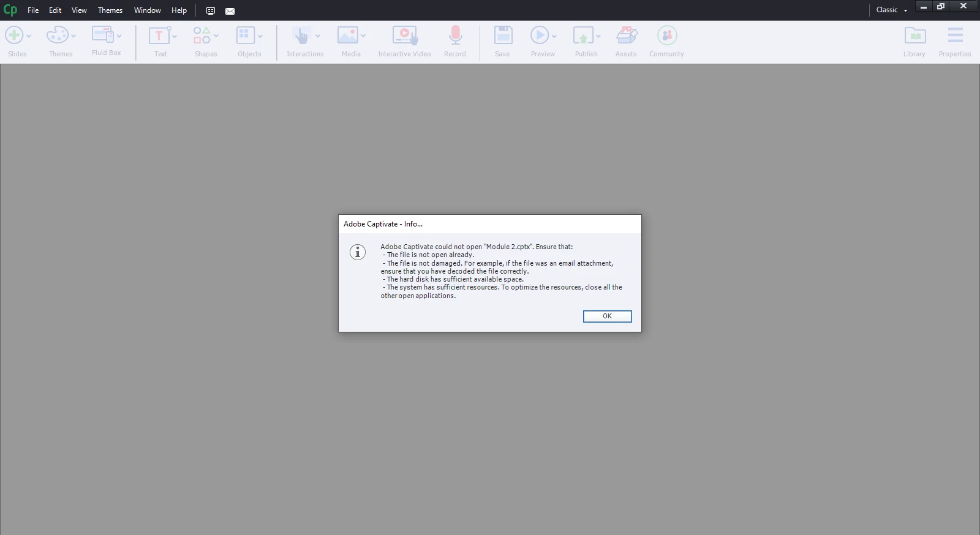Click the feedback comment icon in menu bar

pyautogui.click(x=211, y=11)
